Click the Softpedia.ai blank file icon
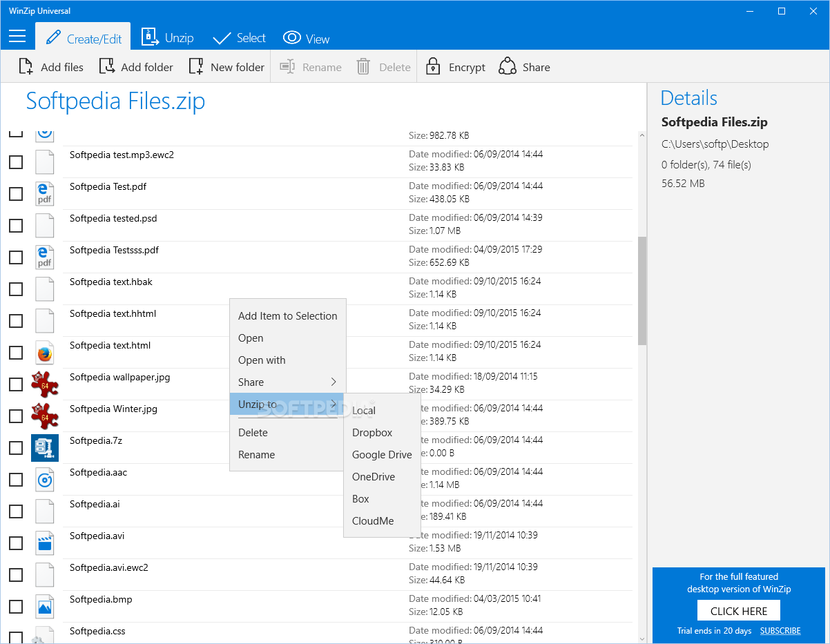 45,511
